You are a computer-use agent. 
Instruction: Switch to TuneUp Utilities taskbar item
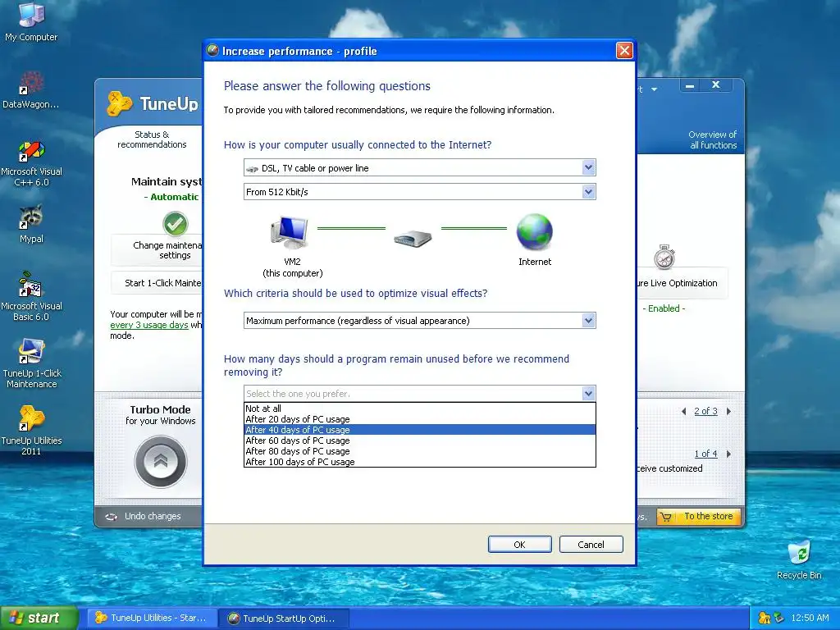tap(152, 619)
